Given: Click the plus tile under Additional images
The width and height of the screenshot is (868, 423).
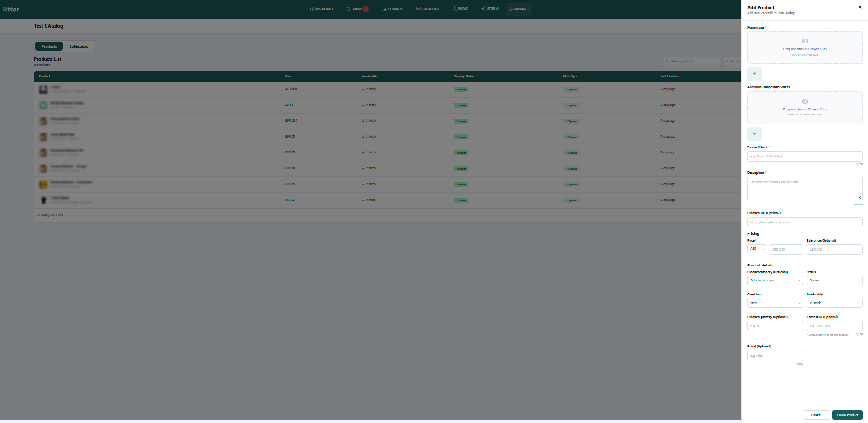Looking at the screenshot, I should (x=755, y=134).
